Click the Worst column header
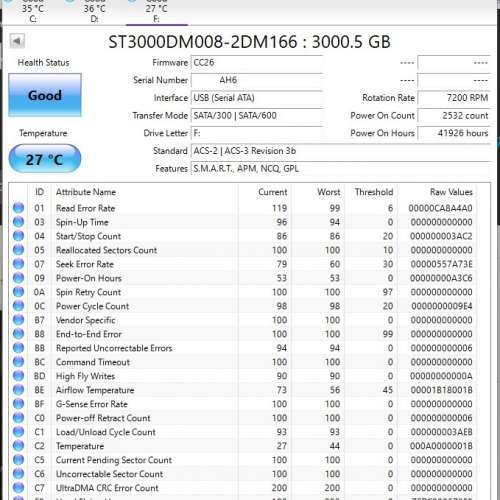This screenshot has width=500, height=500. pos(329,192)
